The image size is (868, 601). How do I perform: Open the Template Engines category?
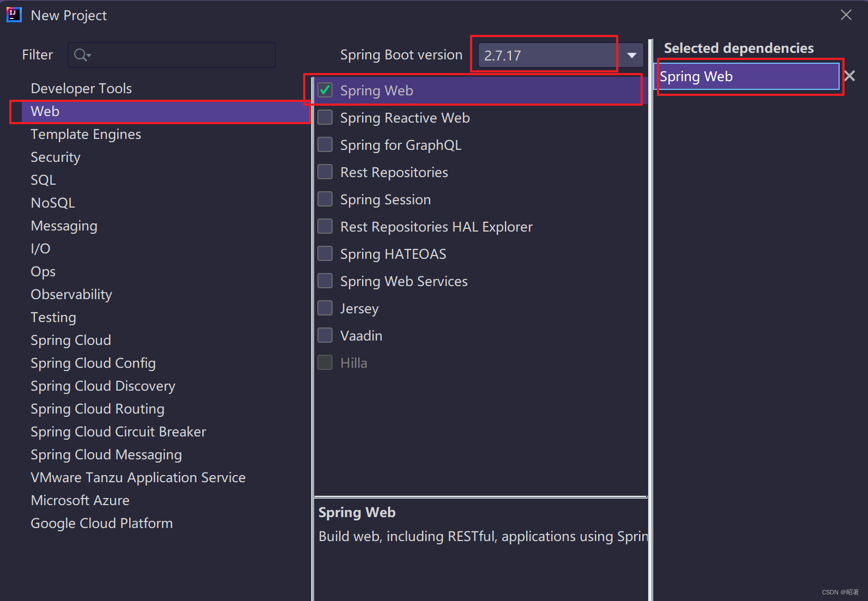click(86, 134)
